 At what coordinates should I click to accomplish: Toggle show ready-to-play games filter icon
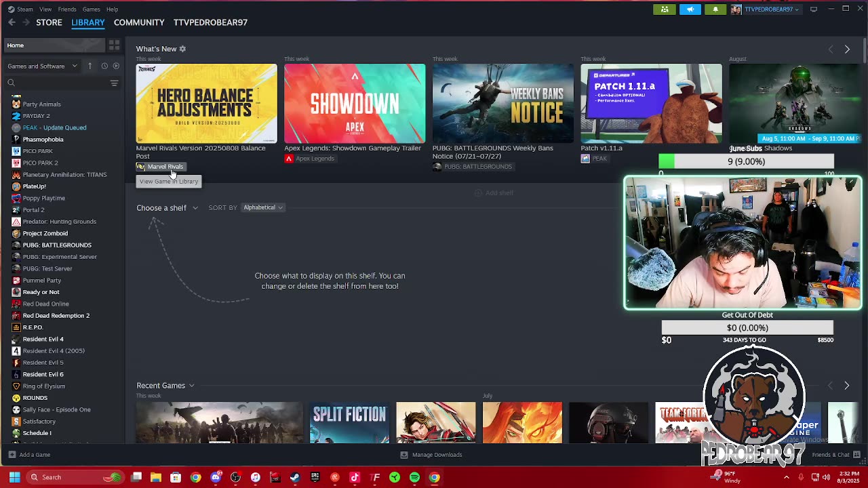(x=116, y=66)
